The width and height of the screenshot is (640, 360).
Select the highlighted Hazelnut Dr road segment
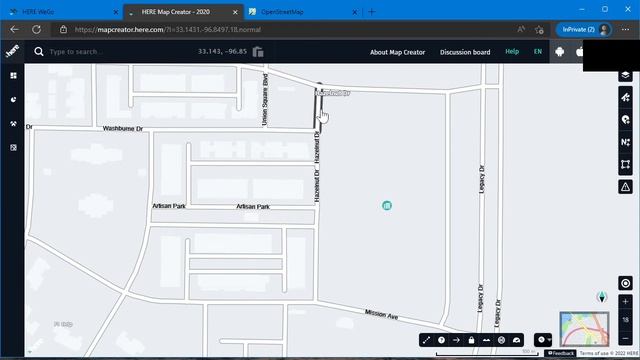(x=318, y=109)
